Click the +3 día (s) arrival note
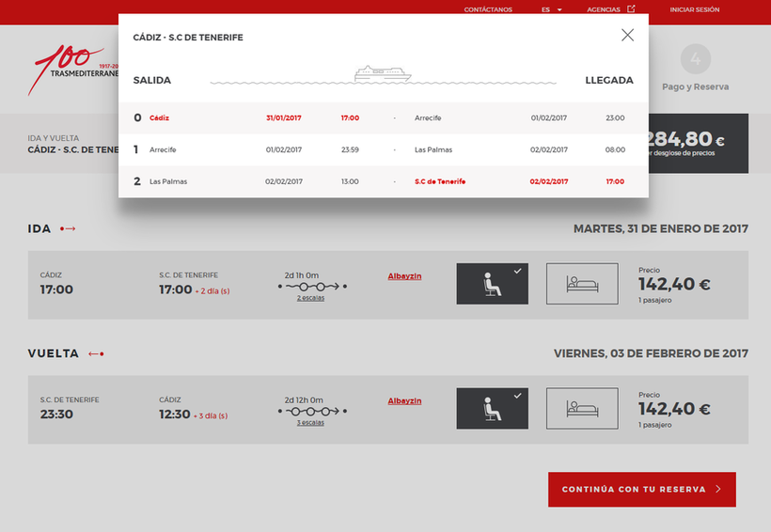This screenshot has width=771, height=532. click(211, 416)
